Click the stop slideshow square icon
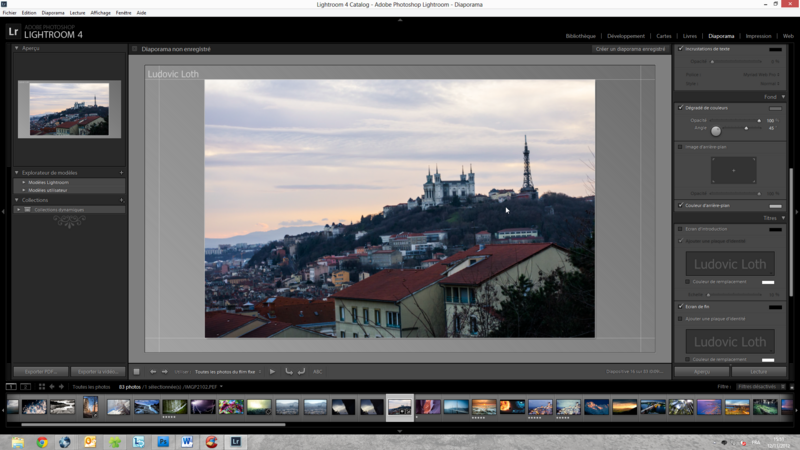 coord(137,371)
